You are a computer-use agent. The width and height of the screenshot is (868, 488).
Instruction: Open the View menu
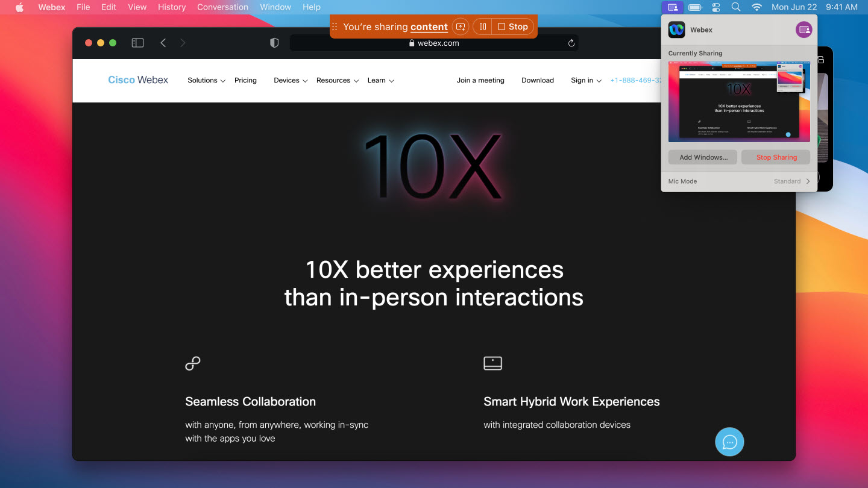point(137,7)
